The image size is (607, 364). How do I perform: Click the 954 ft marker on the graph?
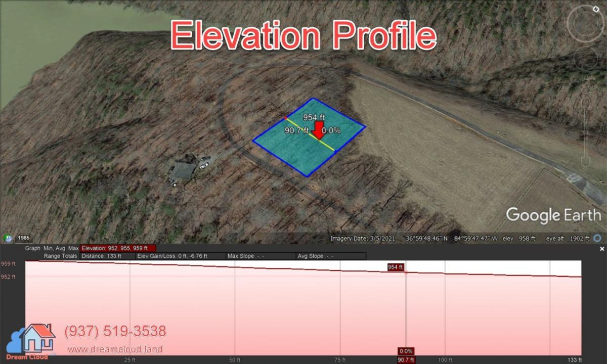(396, 267)
